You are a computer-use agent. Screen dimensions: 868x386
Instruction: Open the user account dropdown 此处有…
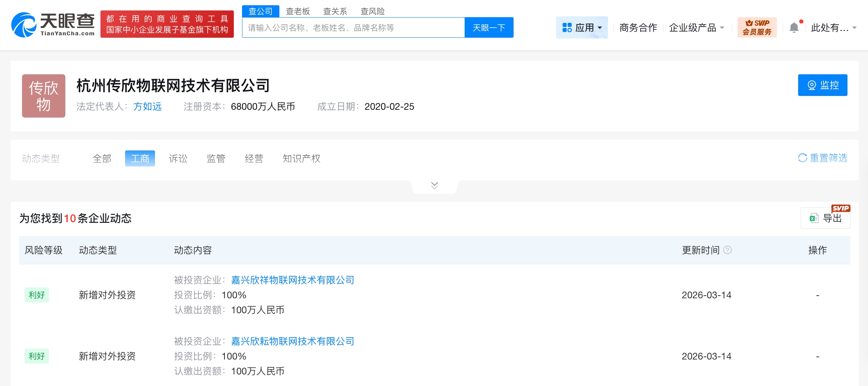(x=833, y=28)
